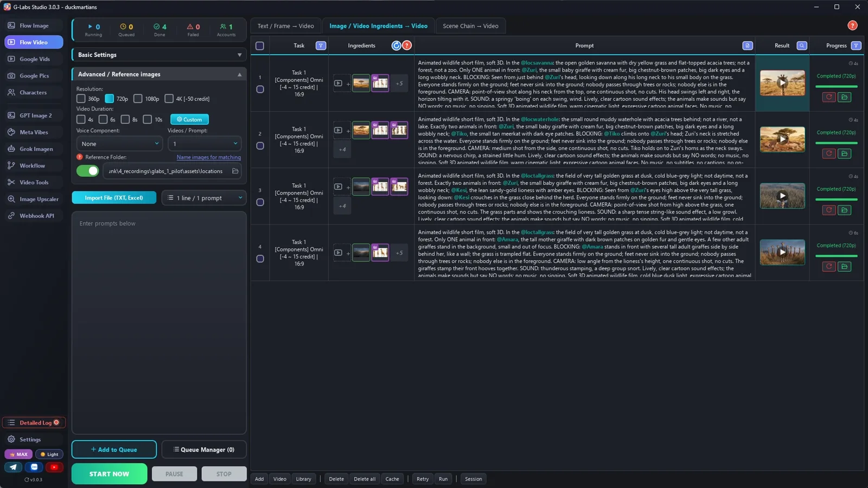This screenshot has width=868, height=488.
Task: Toggle the Reference Folder switch
Action: click(87, 171)
